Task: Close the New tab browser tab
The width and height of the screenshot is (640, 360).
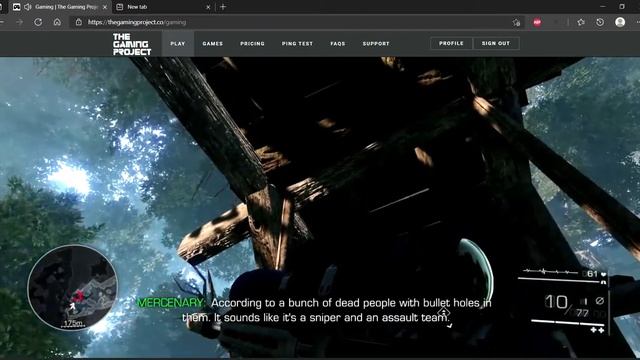Action: coord(208,7)
